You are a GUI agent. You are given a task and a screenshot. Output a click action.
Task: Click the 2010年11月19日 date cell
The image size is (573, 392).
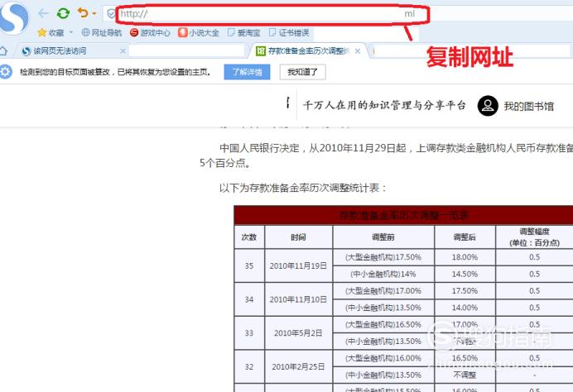298,266
